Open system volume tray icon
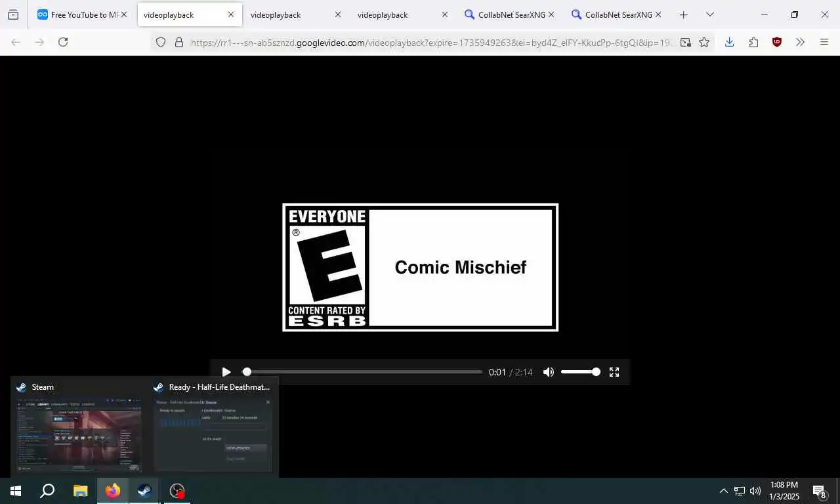This screenshot has height=504, width=840. pos(755,491)
